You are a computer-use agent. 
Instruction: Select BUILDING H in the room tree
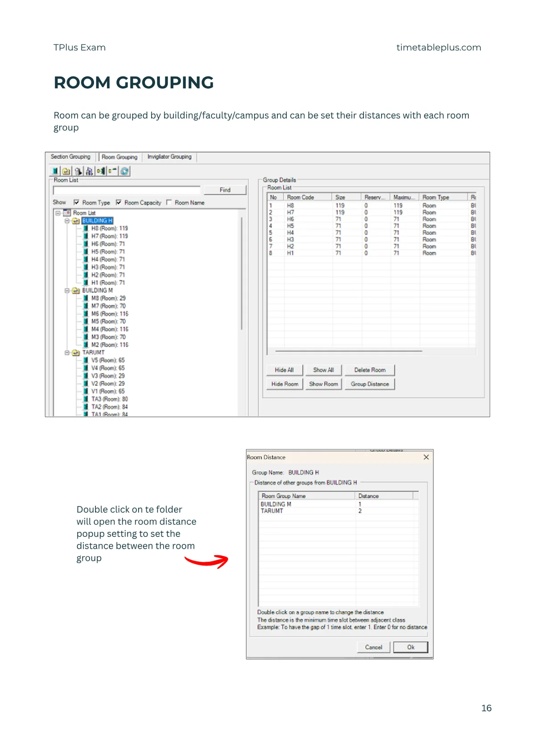pos(97,221)
